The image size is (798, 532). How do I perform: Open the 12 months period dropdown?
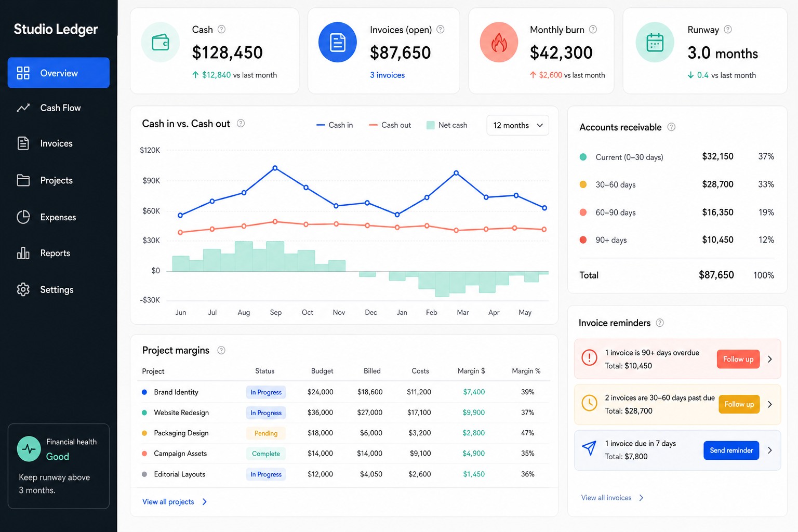coord(517,125)
